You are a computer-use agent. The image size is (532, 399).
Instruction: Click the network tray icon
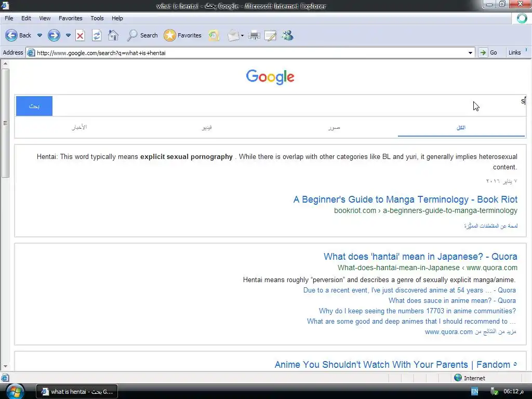point(495,392)
